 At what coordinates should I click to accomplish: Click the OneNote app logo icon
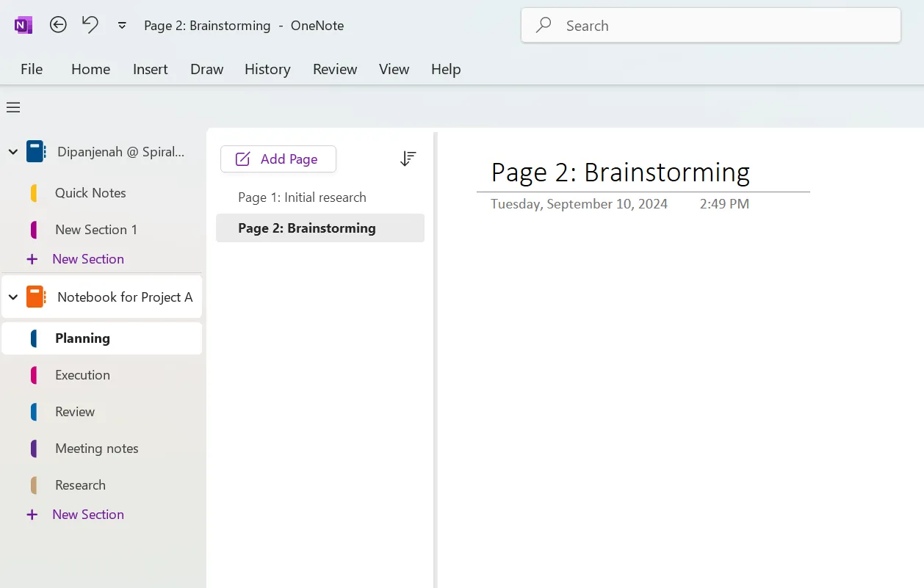[x=24, y=25]
